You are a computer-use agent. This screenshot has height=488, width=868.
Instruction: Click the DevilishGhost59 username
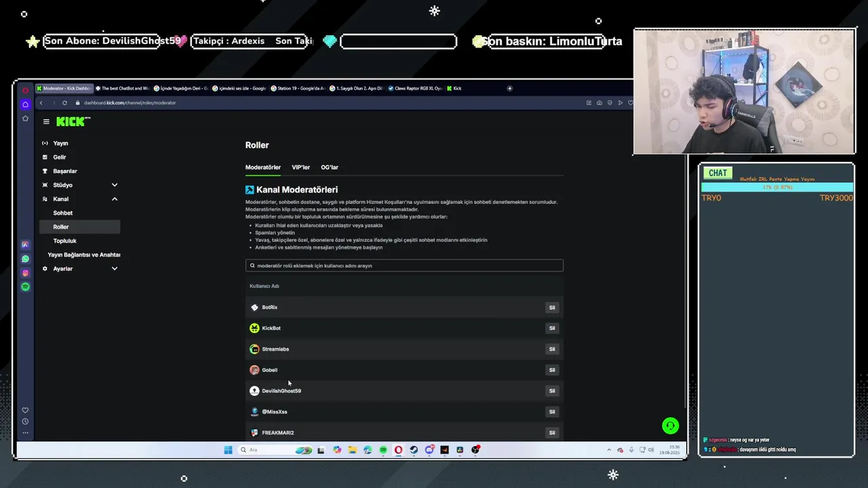click(281, 391)
